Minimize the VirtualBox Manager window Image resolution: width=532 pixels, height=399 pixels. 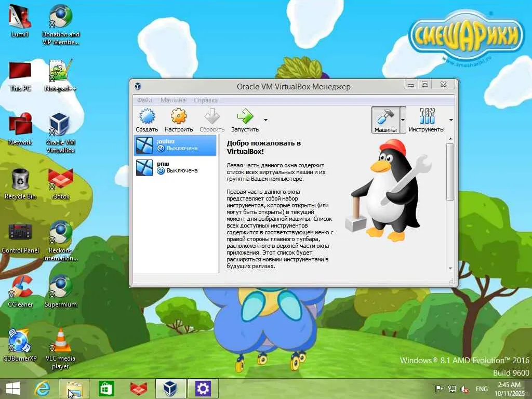coord(411,84)
